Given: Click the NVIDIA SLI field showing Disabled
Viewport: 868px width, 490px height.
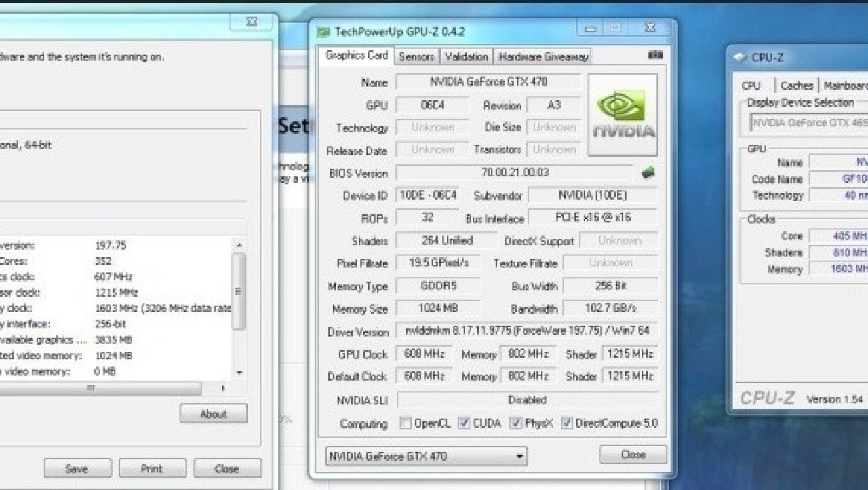Looking at the screenshot, I should pos(528,400).
